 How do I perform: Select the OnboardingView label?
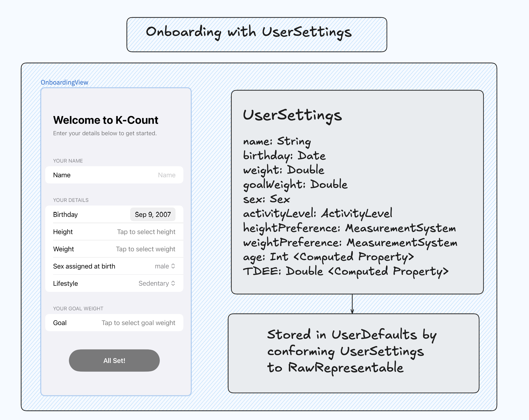coord(64,82)
